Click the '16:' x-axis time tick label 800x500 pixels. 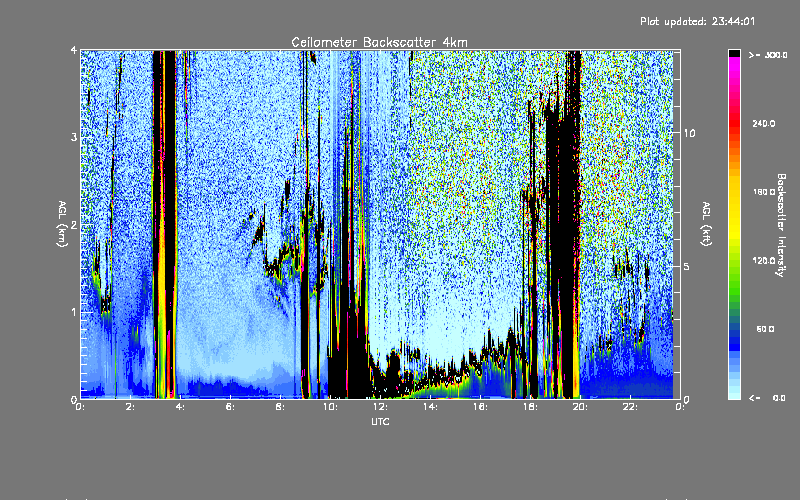point(480,407)
